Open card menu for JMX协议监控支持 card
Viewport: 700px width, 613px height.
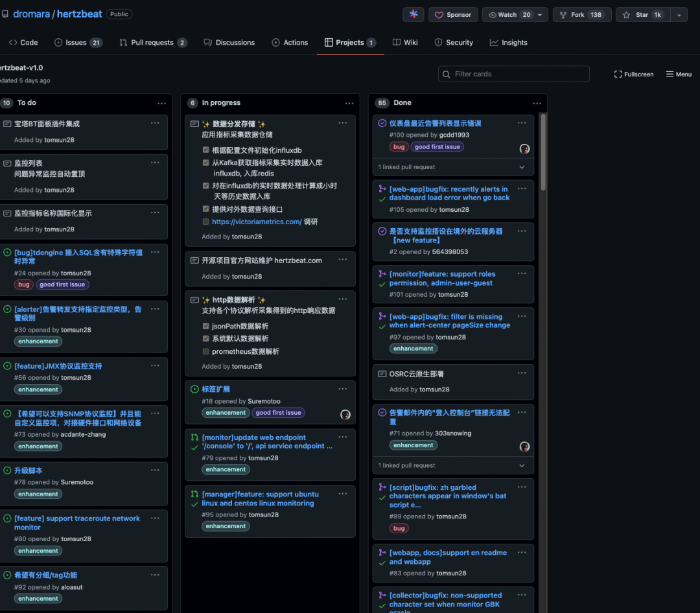tap(155, 365)
